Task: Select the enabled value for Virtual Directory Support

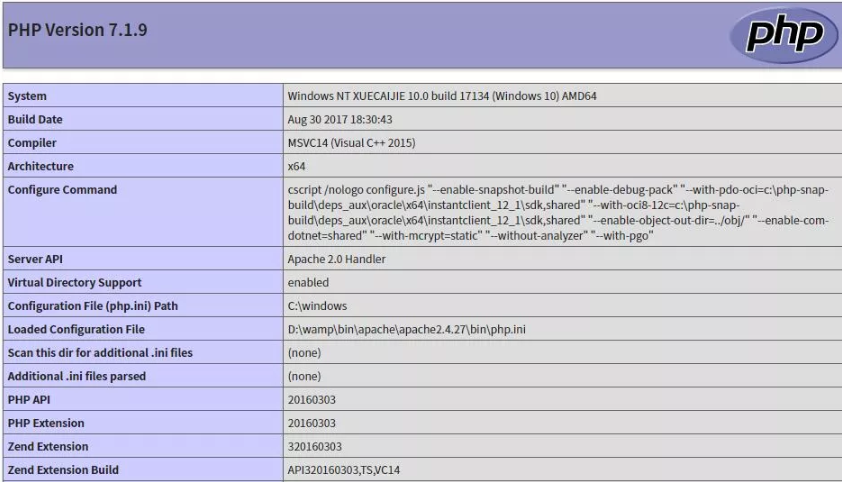Action: pyautogui.click(x=308, y=282)
